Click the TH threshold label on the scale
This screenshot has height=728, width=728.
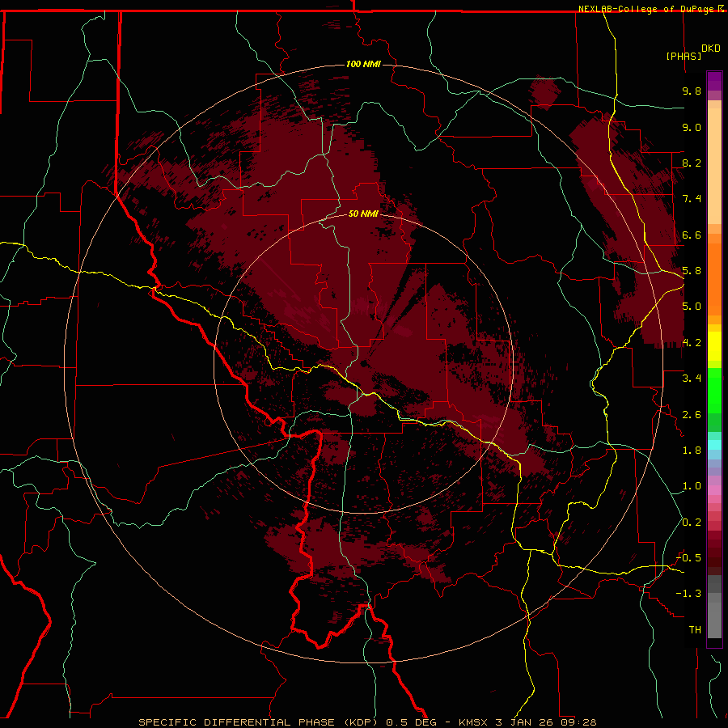click(695, 630)
